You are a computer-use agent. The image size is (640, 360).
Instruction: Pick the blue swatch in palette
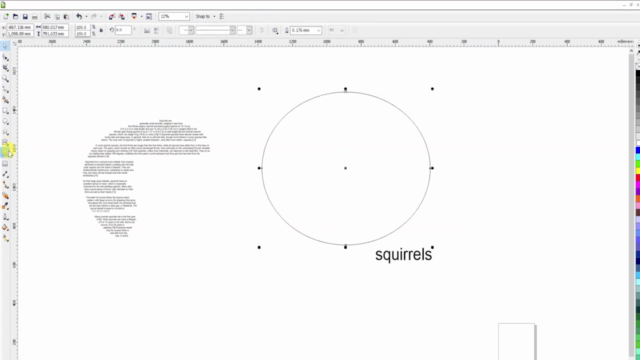pyautogui.click(x=638, y=150)
